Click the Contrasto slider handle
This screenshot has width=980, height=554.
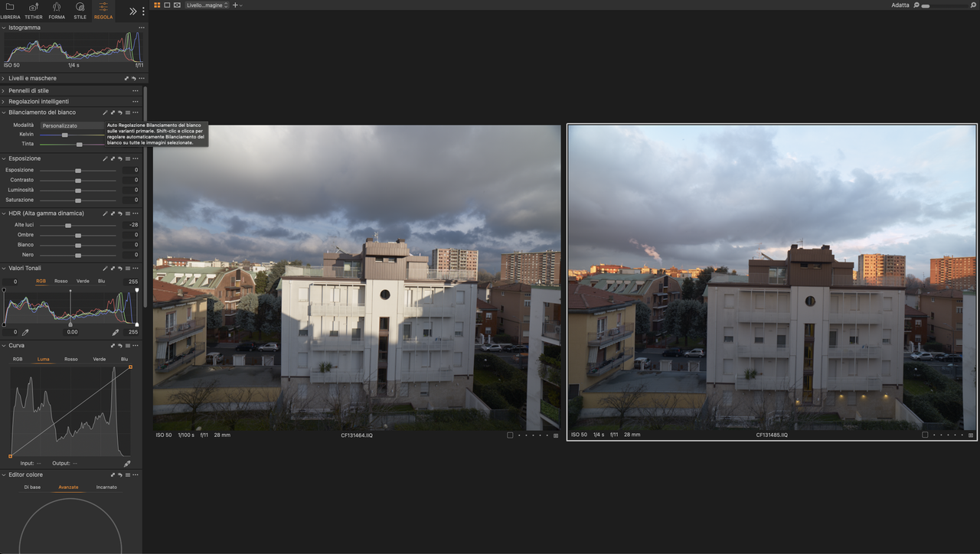coord(78,181)
